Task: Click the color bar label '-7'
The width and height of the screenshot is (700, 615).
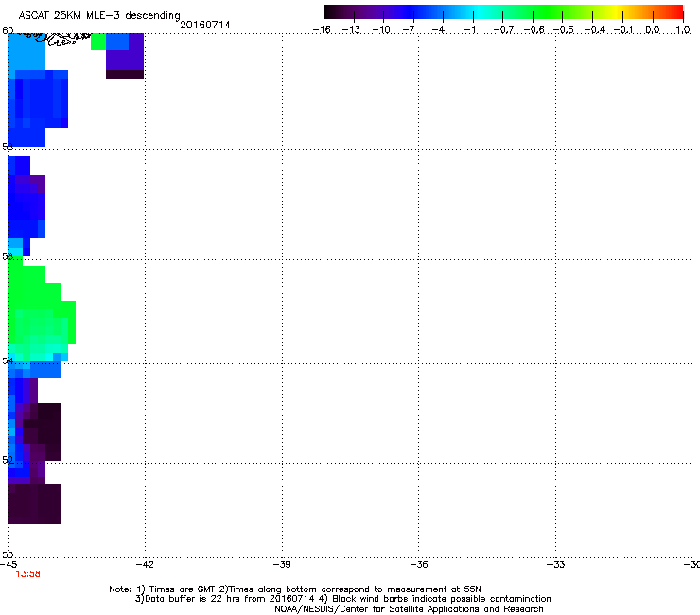Action: coord(409,30)
